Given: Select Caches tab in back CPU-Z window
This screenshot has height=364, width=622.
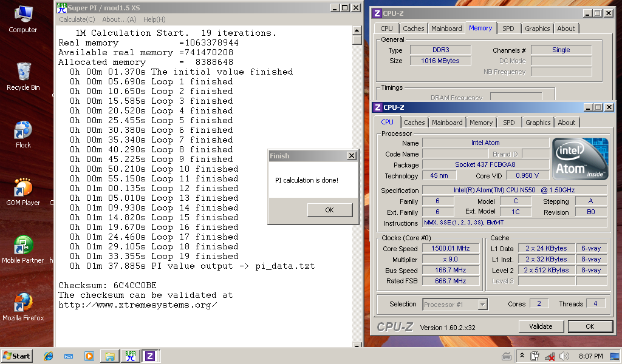Looking at the screenshot, I should pyautogui.click(x=413, y=29).
